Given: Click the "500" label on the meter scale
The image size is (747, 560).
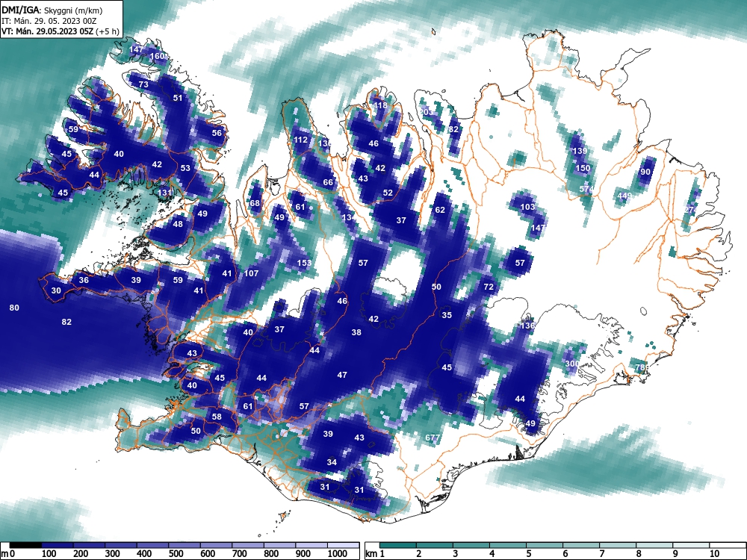Looking at the screenshot, I should [x=176, y=554].
